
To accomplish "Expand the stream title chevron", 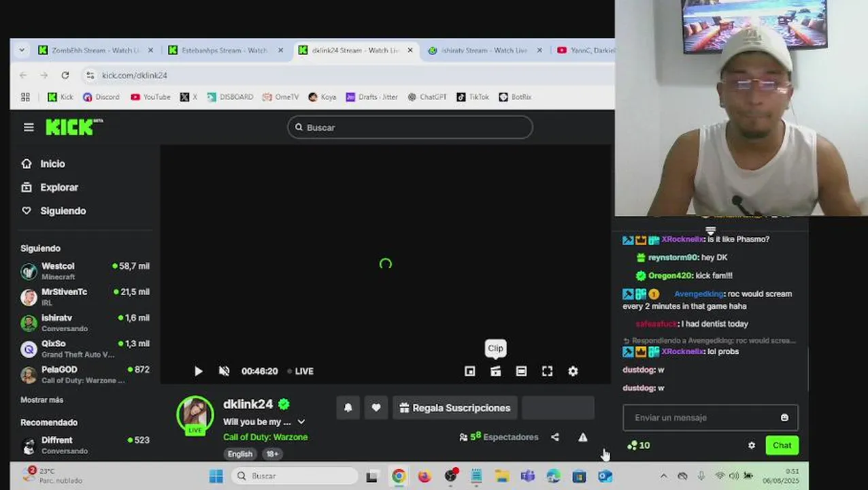I will coord(301,422).
